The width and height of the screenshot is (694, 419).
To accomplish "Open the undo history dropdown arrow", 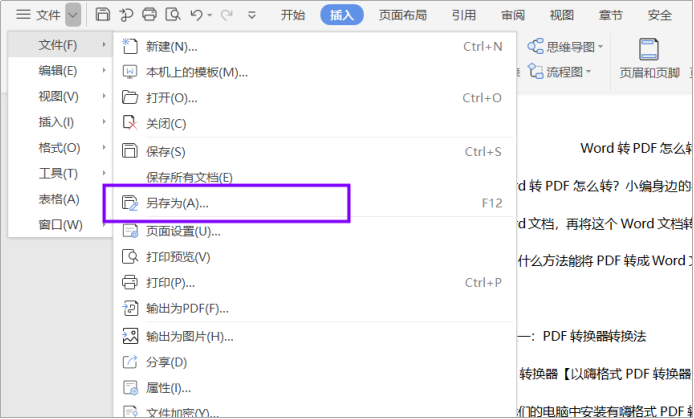I will click(210, 15).
